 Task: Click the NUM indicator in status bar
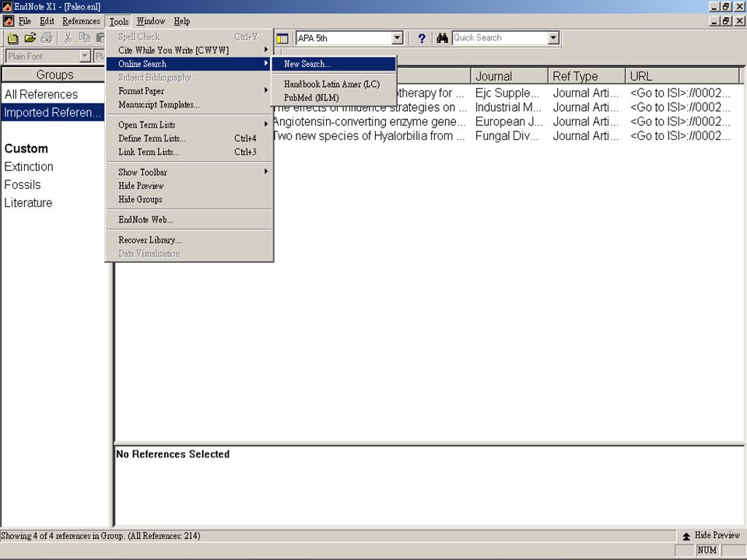click(707, 550)
